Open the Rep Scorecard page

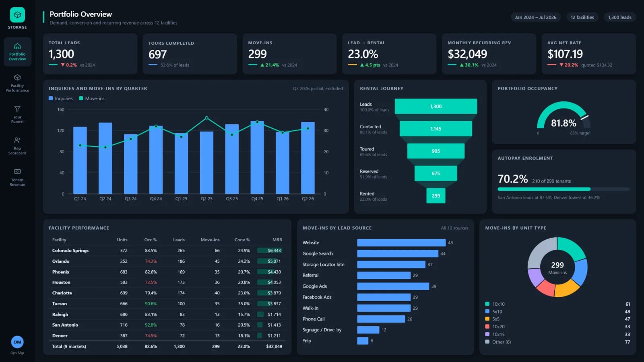coord(17,146)
